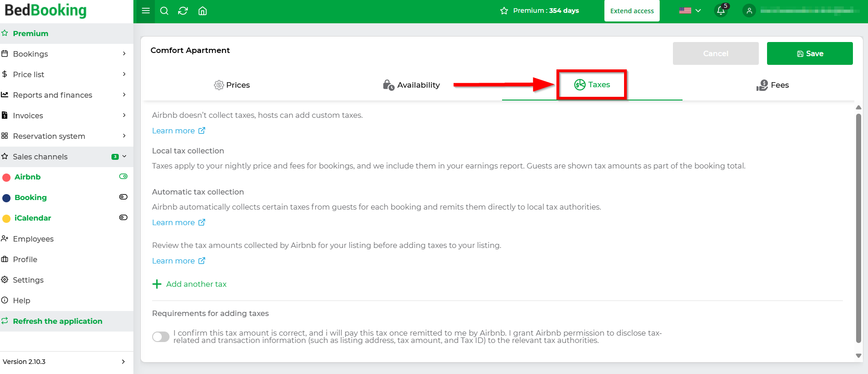Screen dimensions: 868x374
Task: Click the BedBooking logo
Action: tap(45, 11)
